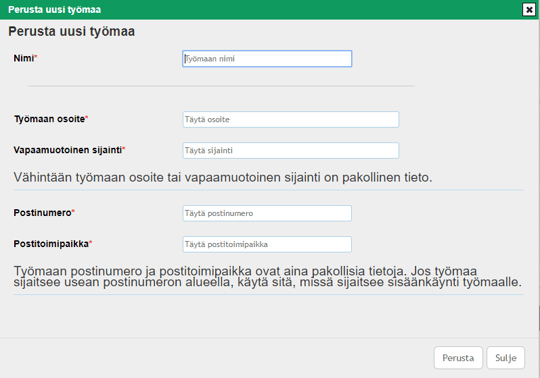Click the green dialog title bar text
Screen dimensions: 540x378
[54, 10]
